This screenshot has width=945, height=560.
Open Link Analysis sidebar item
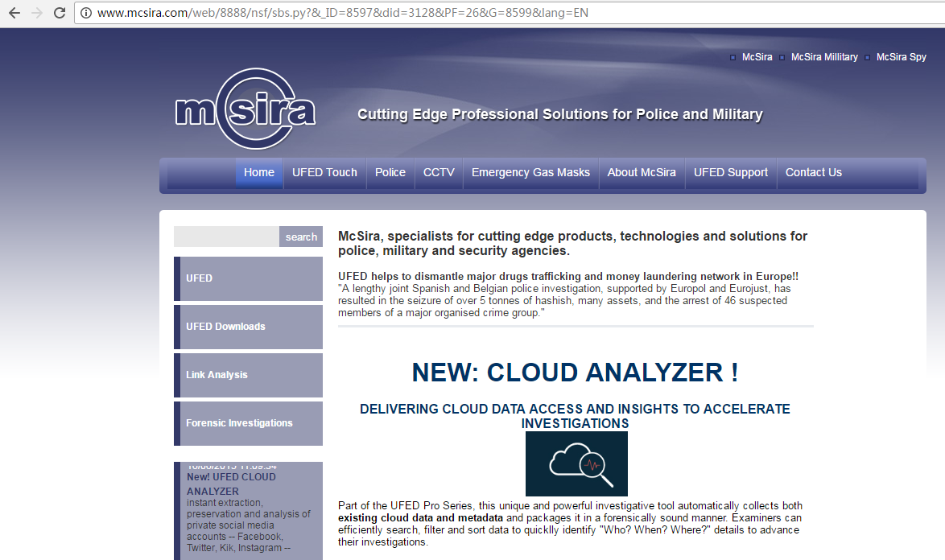tap(248, 375)
